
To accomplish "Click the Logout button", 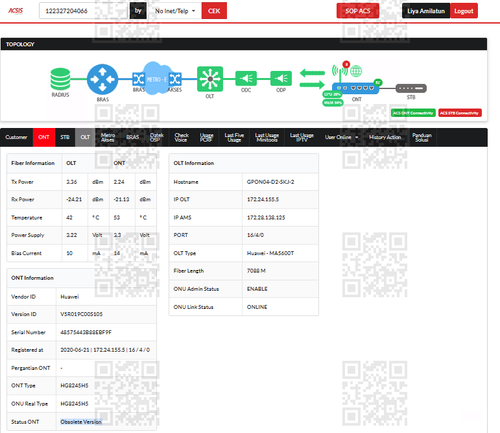I will coord(464,11).
